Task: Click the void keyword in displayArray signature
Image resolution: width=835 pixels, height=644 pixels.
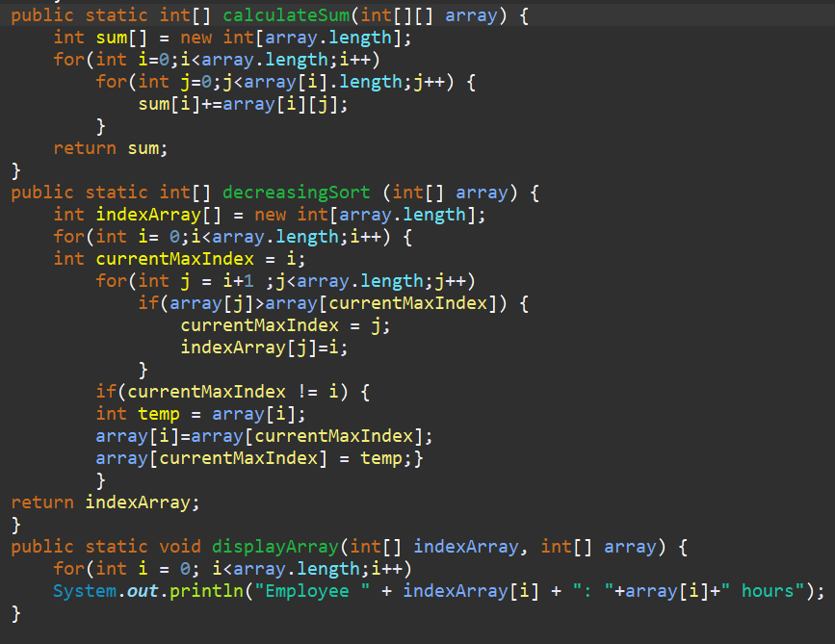Action: point(179,546)
